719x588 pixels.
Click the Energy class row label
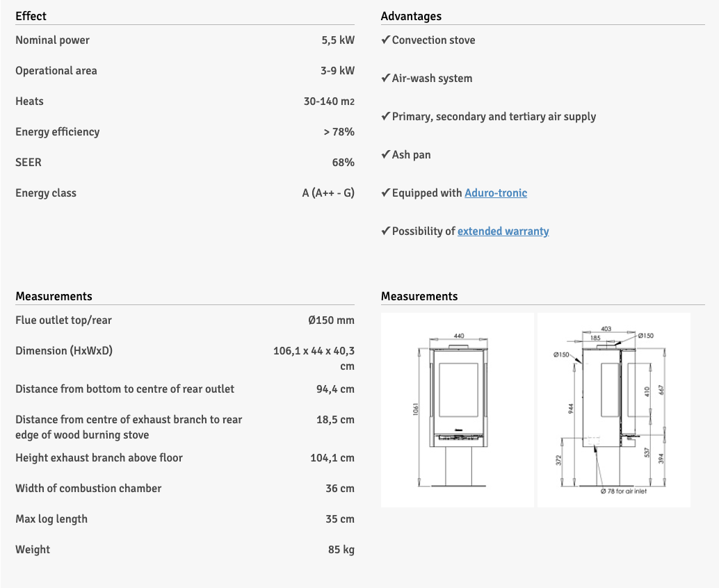click(x=46, y=193)
